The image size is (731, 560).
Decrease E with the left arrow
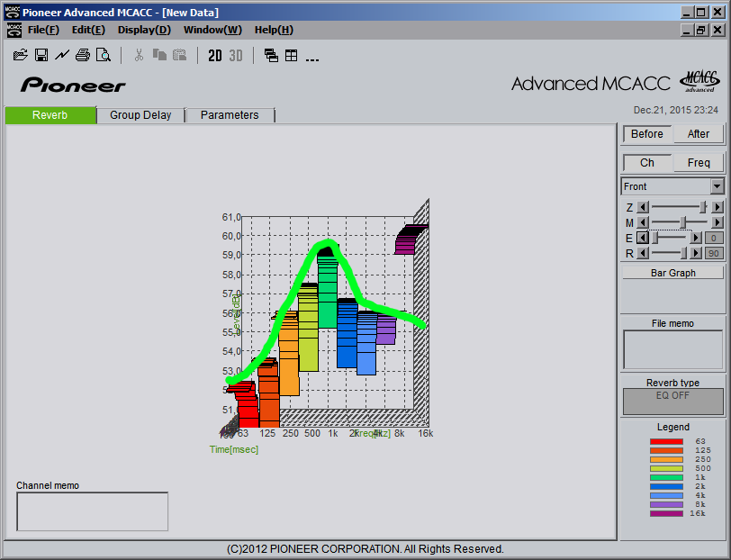point(643,238)
